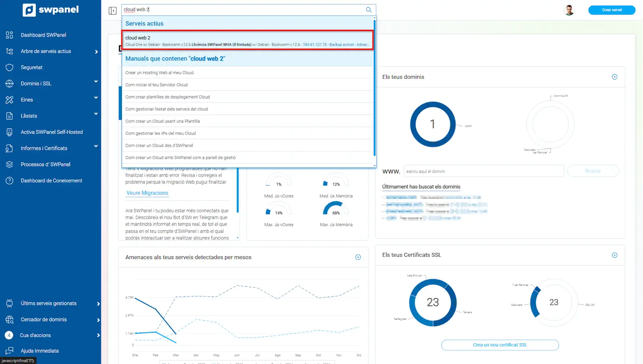
Task: Expand Cua d'accions arrow
Action: click(98, 335)
